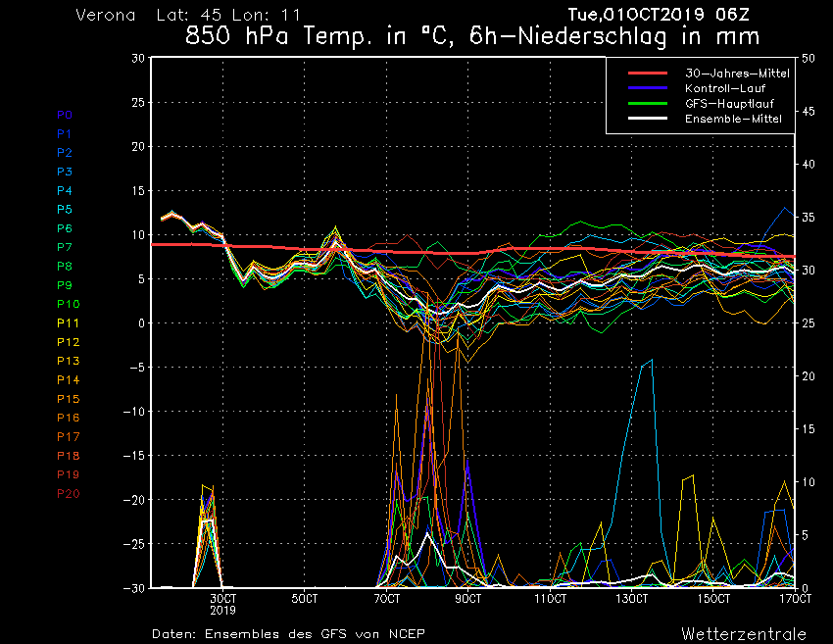Click the 'Wetterzentrale' source label
Screen dimensions: 833x644
pos(744,634)
